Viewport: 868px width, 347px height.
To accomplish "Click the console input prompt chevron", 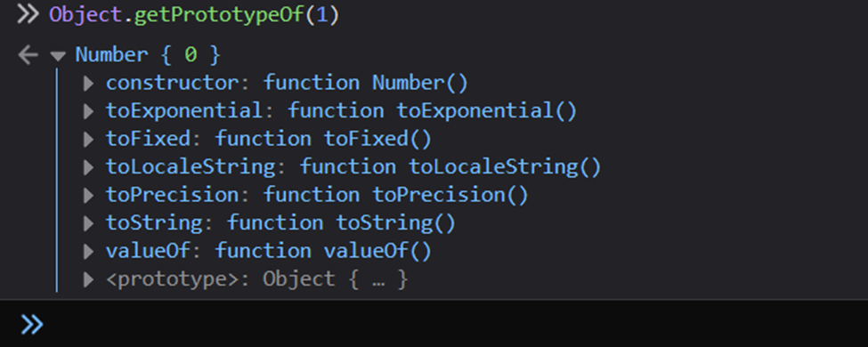I will point(31,324).
